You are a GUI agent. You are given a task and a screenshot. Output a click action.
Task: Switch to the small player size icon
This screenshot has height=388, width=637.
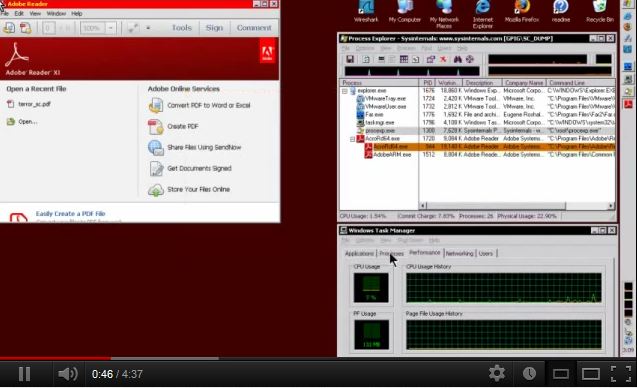tap(561, 373)
